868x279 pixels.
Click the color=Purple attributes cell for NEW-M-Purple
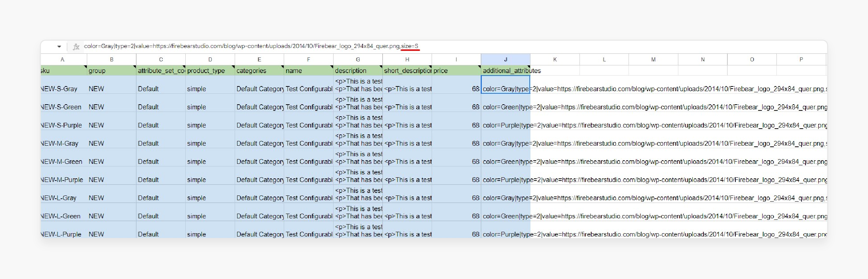tap(506, 175)
